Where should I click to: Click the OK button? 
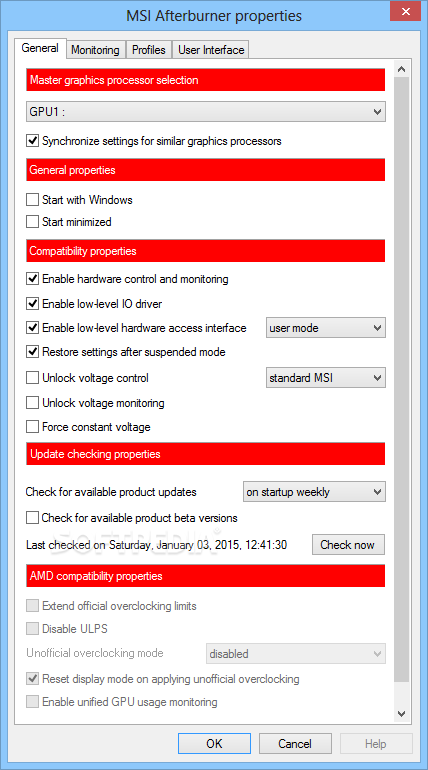pyautogui.click(x=214, y=743)
